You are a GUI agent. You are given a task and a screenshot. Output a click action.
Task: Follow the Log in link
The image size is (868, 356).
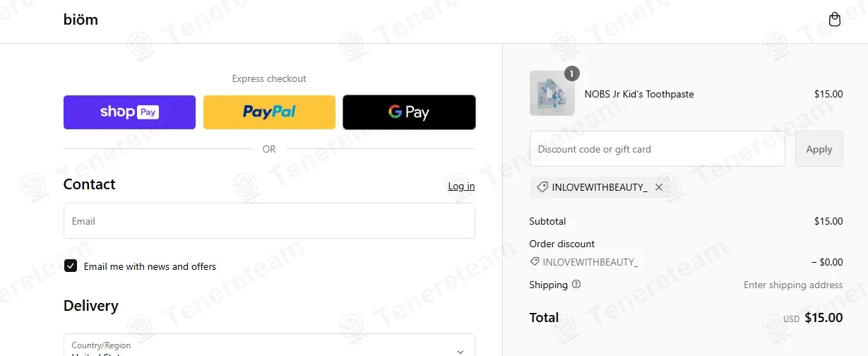click(x=461, y=186)
